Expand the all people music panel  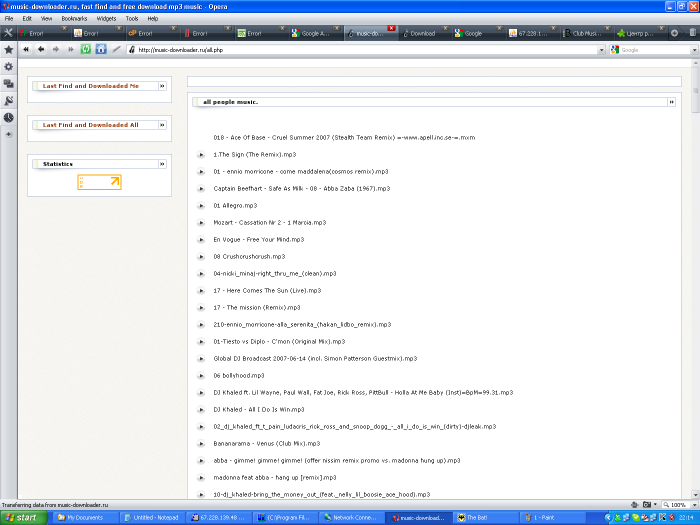click(x=671, y=102)
